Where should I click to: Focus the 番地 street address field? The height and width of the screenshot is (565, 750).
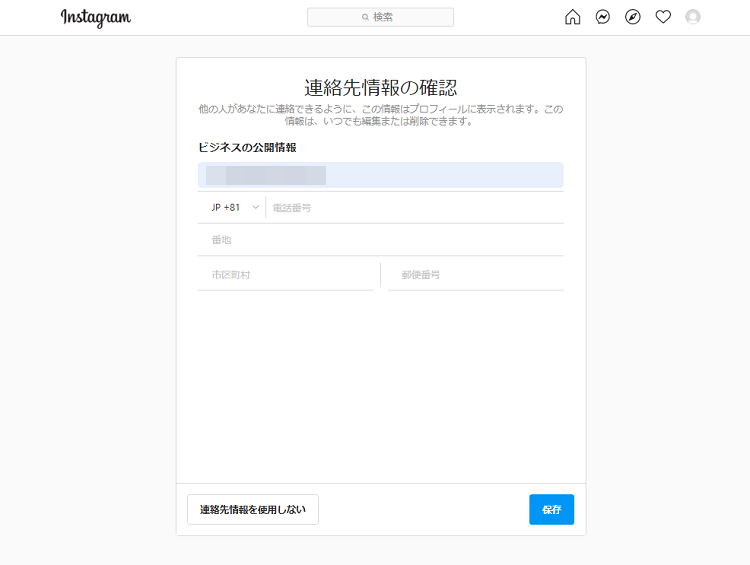click(381, 240)
